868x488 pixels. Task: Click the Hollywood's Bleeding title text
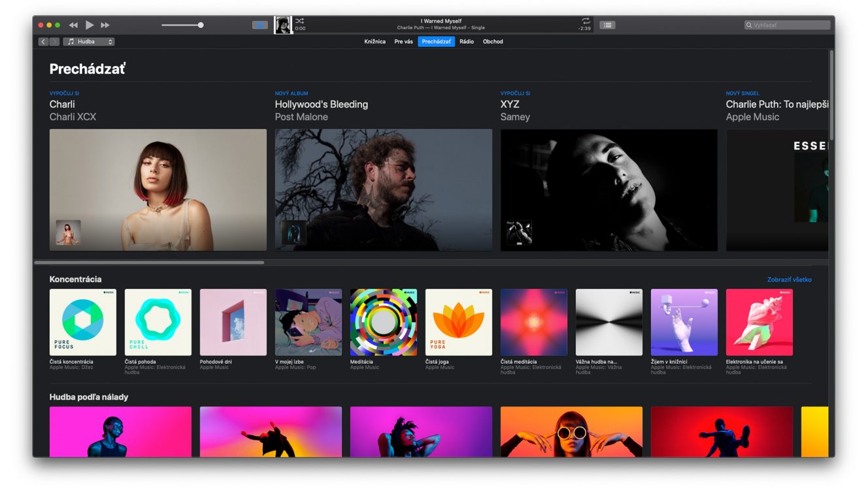(322, 105)
